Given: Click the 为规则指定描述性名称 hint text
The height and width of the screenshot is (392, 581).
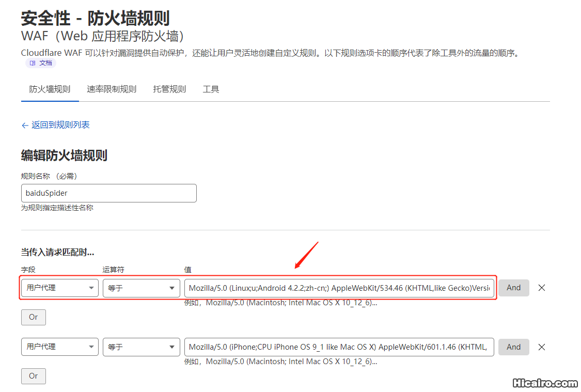Looking at the screenshot, I should tap(57, 208).
